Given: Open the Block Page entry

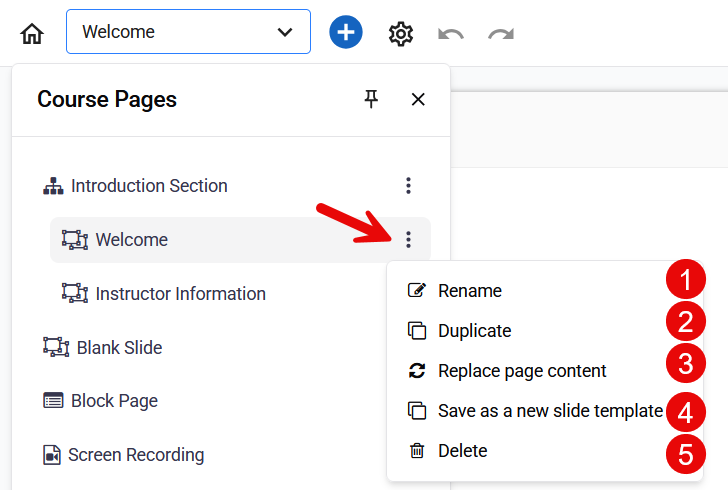Looking at the screenshot, I should [114, 401].
